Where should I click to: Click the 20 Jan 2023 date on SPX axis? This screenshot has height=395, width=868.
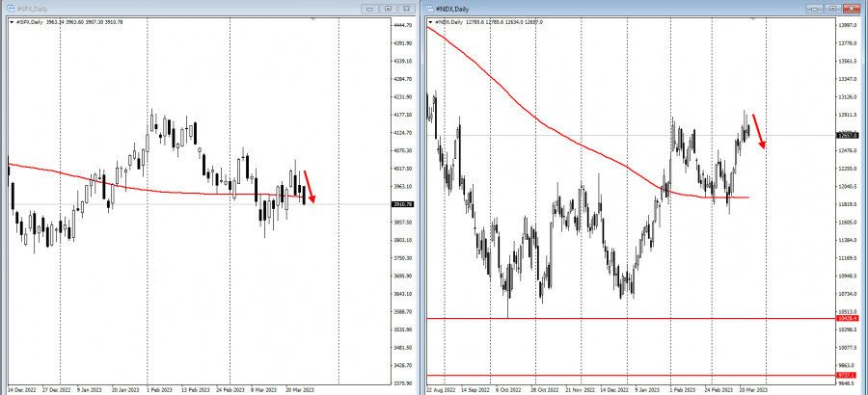[x=125, y=389]
